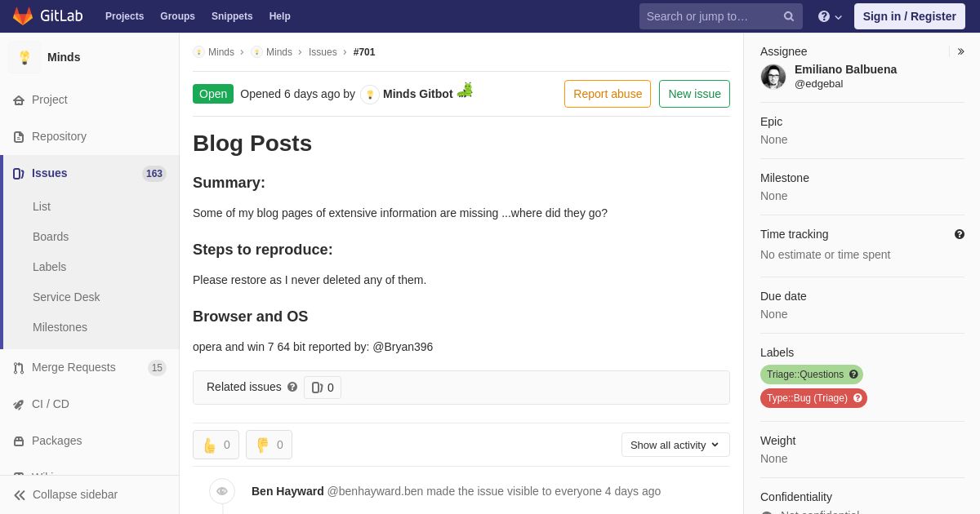Screen dimensions: 980x514
Task: Click the second Minds breadcrumb avatar
Action: coord(256,52)
